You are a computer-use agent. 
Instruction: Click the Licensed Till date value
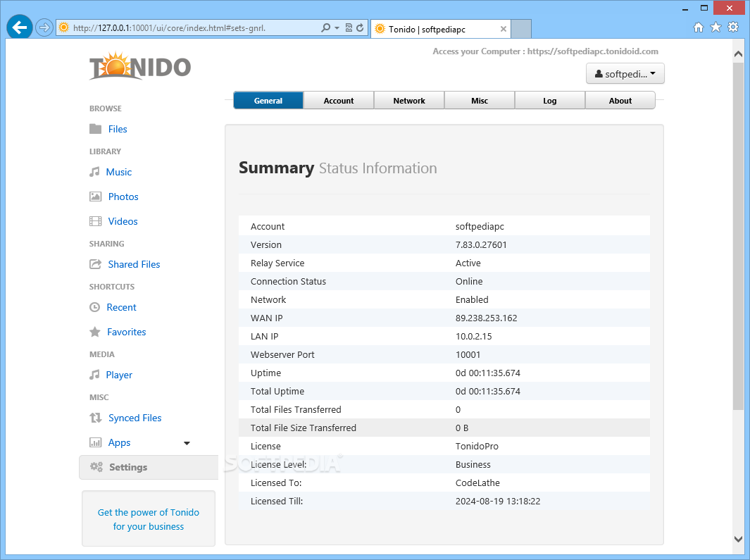click(497, 501)
